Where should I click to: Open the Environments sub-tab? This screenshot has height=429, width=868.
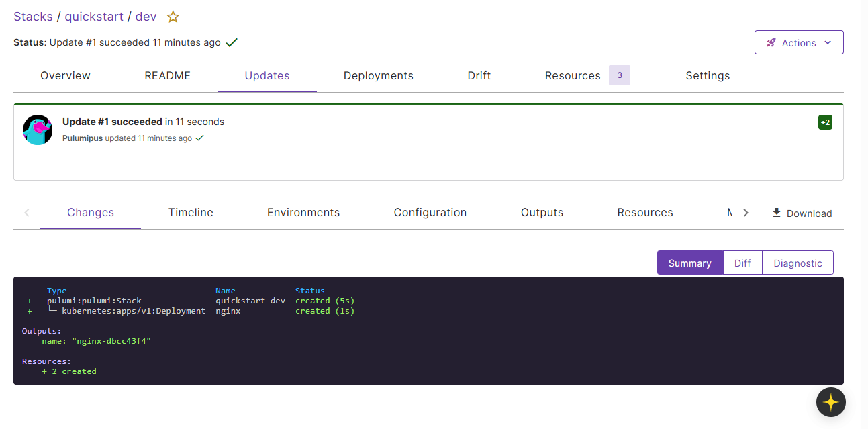[x=303, y=212]
